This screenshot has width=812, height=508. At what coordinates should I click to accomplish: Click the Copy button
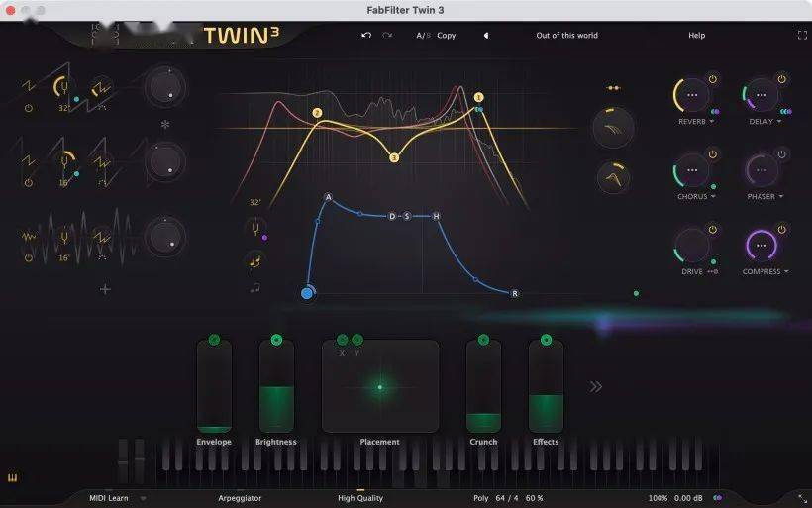pos(446,36)
